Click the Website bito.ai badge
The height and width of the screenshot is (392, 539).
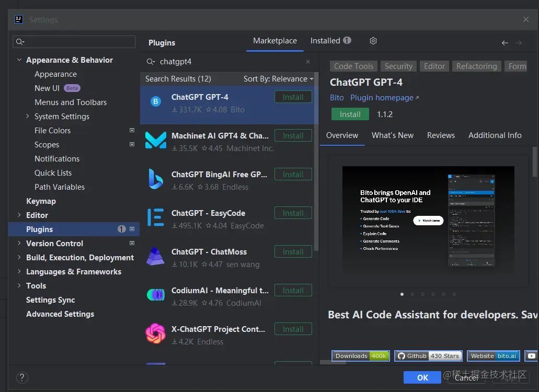coord(494,356)
